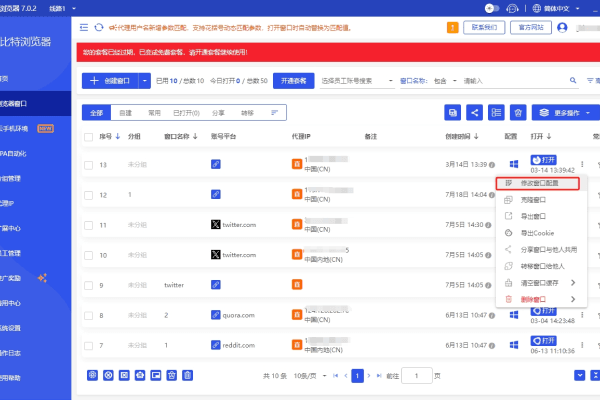The height and width of the screenshot is (400, 600).
Task: Expand the arrow beside 创建窗口
Action: (145, 81)
